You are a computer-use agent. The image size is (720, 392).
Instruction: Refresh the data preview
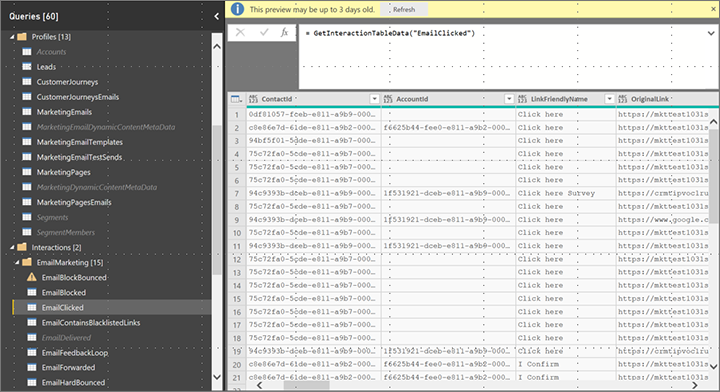pyautogui.click(x=404, y=9)
